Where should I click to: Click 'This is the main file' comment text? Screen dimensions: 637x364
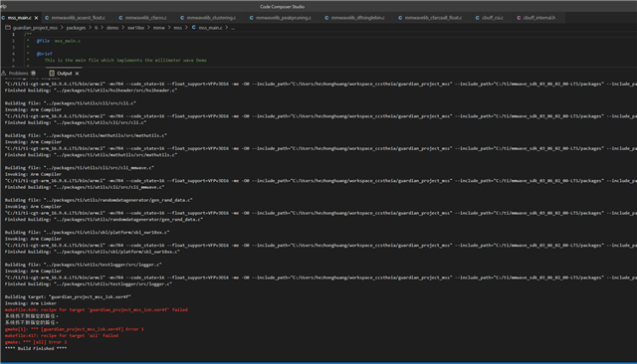(x=125, y=60)
